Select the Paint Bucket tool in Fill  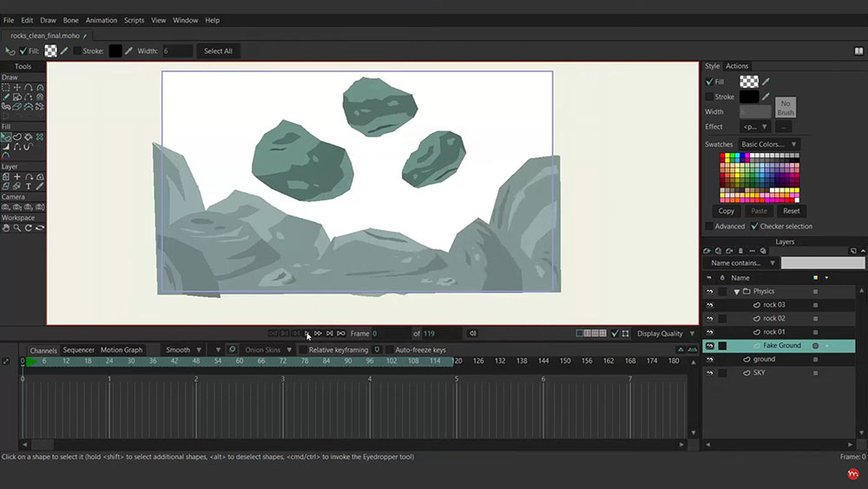(29, 136)
